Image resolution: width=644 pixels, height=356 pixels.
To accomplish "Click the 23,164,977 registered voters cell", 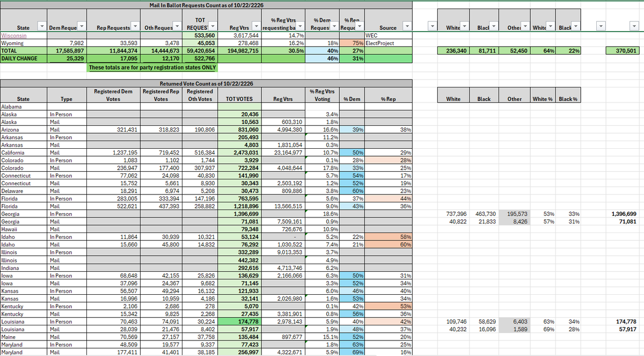I will (x=282, y=152).
